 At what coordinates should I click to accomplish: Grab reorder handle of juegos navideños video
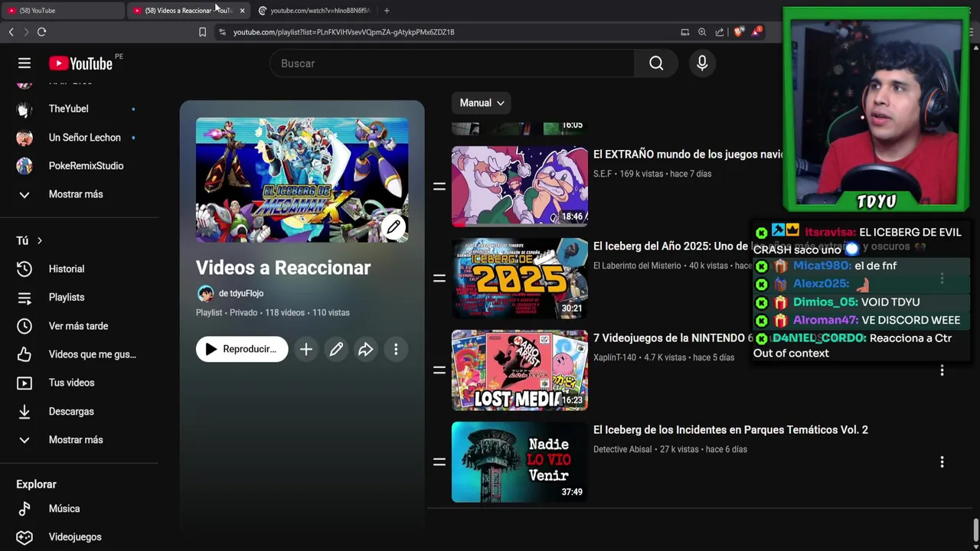coord(439,186)
